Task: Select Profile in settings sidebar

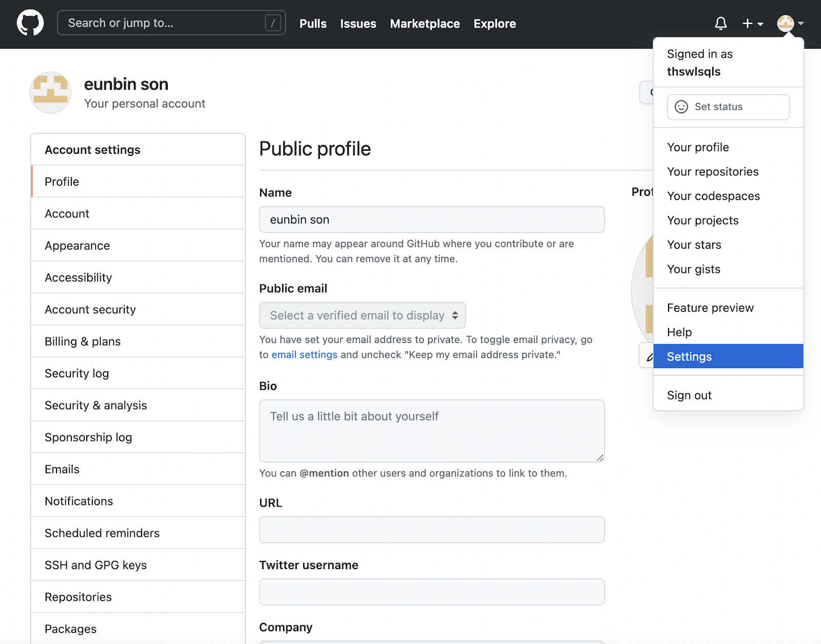Action: click(138, 182)
